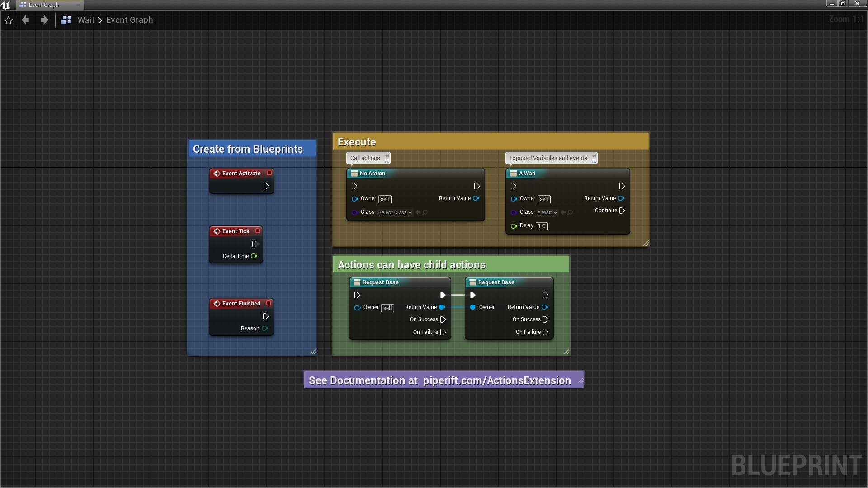Viewport: 868px width, 488px height.
Task: Click the Owner input pin on No Action
Action: tap(354, 199)
